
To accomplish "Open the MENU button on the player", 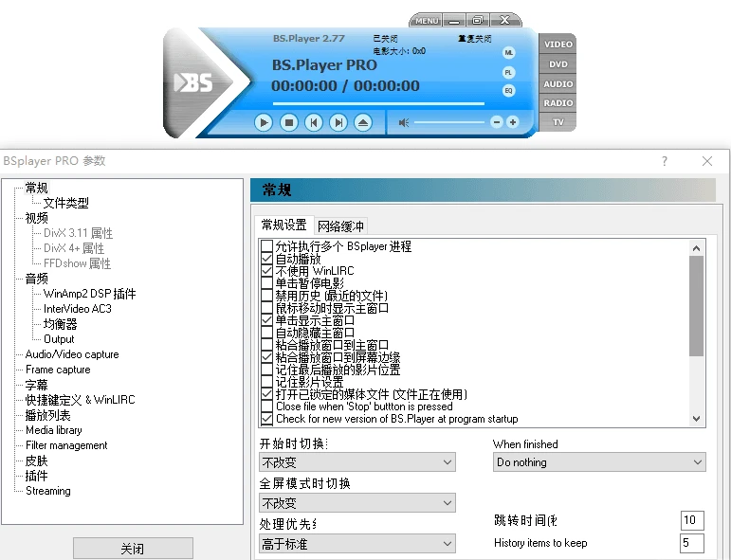I will click(427, 21).
